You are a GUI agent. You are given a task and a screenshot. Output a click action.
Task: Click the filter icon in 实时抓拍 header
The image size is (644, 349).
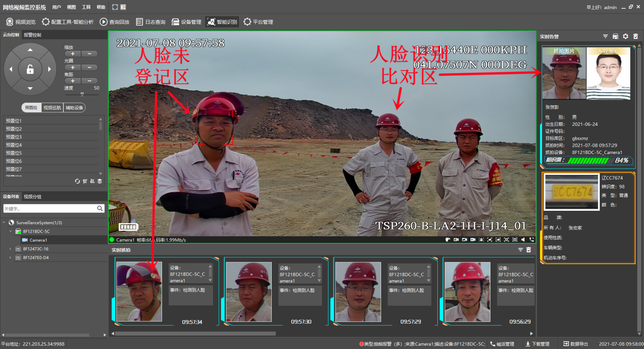point(520,250)
